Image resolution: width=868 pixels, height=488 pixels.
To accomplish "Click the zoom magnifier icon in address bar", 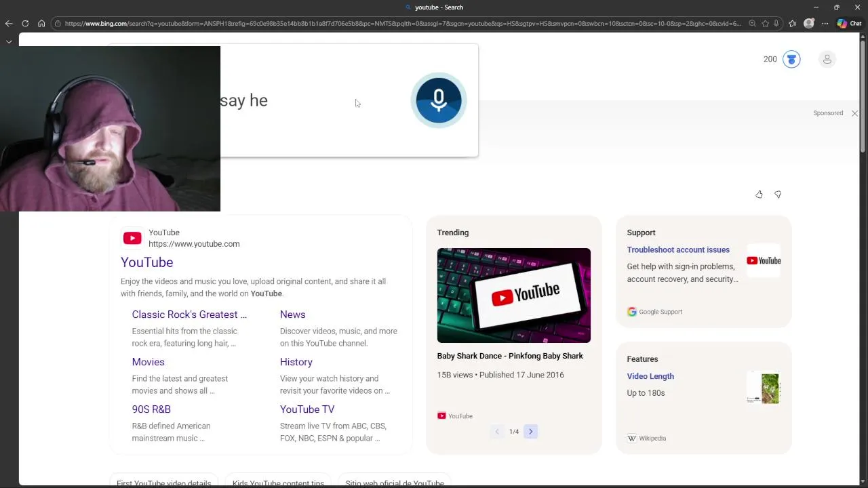I will 752,24.
